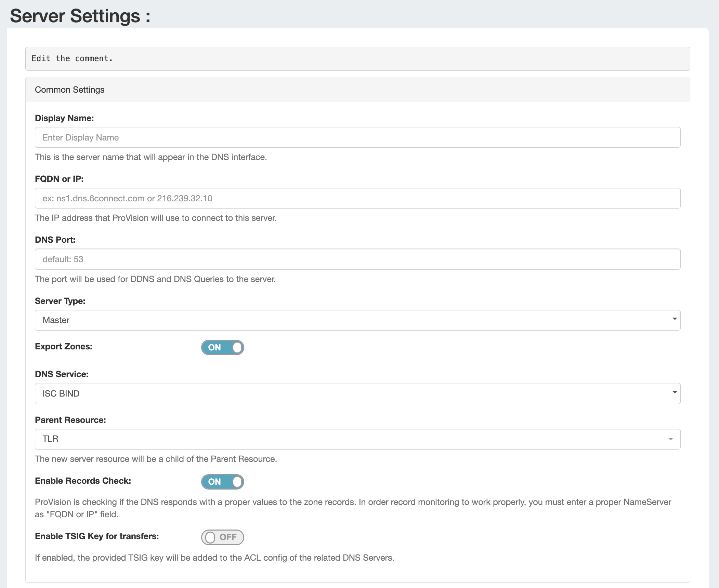Image resolution: width=719 pixels, height=588 pixels.
Task: Click the 'Enable TSIG Key for transfers:' label
Action: (x=97, y=536)
